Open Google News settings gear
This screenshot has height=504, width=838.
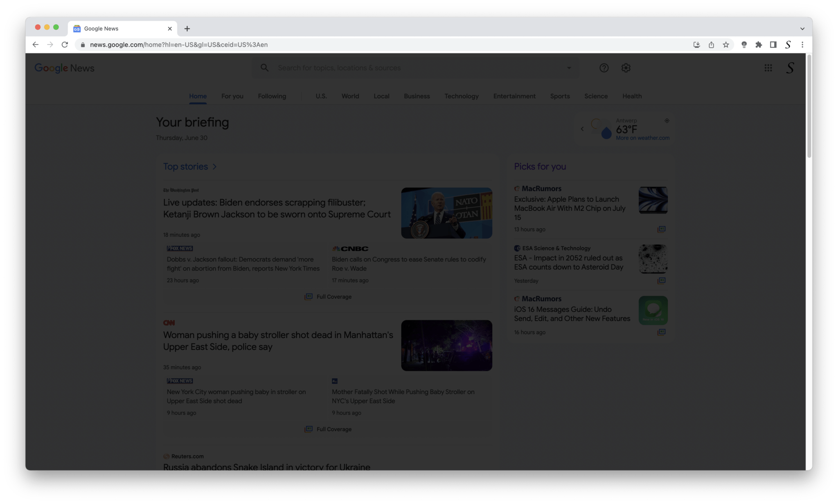pyautogui.click(x=626, y=68)
